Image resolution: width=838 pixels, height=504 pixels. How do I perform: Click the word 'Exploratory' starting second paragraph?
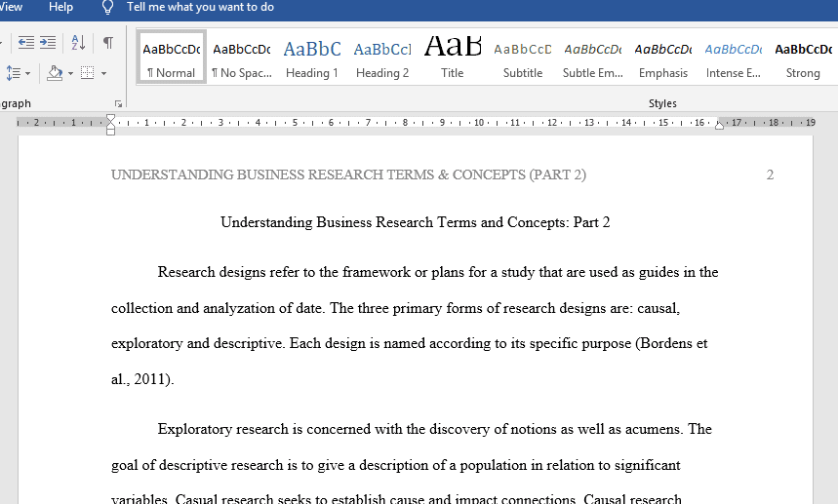(x=194, y=429)
